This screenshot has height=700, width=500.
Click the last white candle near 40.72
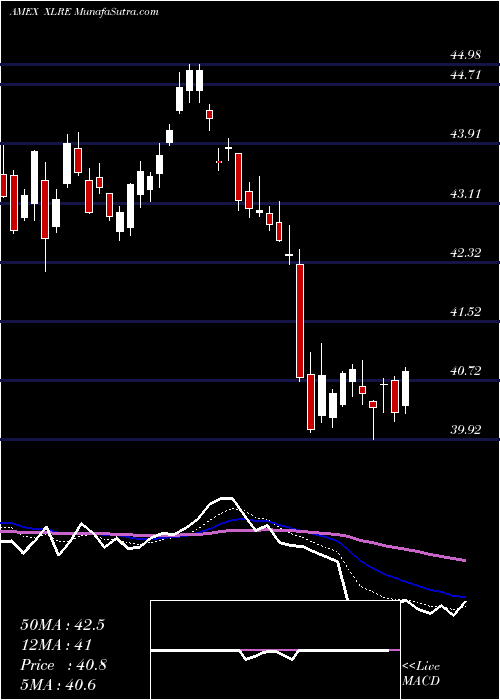pos(405,388)
